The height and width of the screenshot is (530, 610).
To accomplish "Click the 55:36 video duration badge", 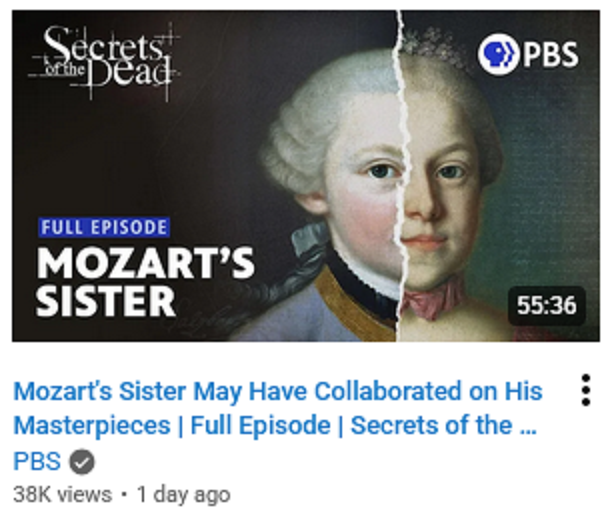I will pyautogui.click(x=547, y=305).
